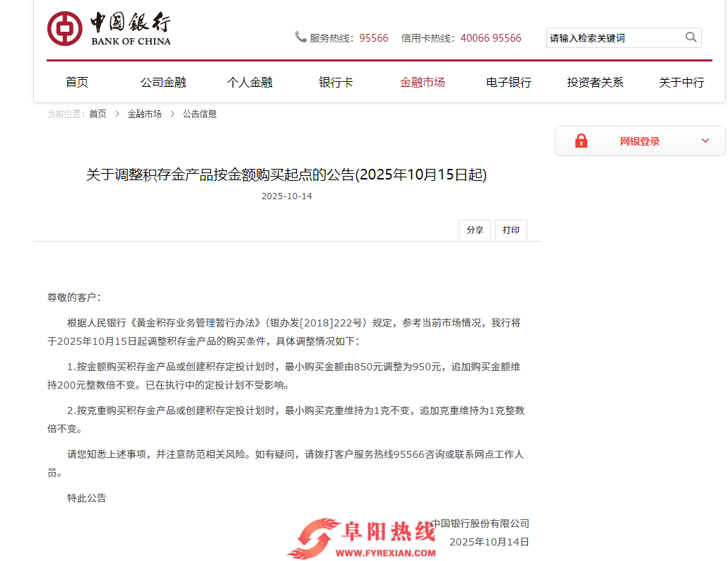Click the Bank of China logo

(x=109, y=29)
